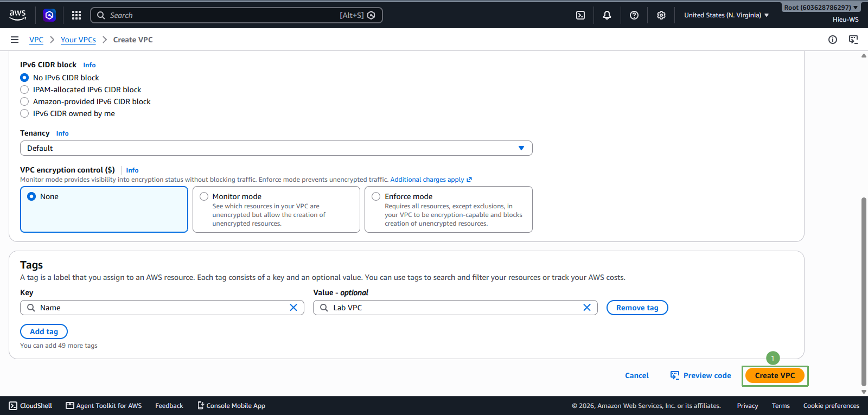Open the help question mark icon

click(x=634, y=15)
